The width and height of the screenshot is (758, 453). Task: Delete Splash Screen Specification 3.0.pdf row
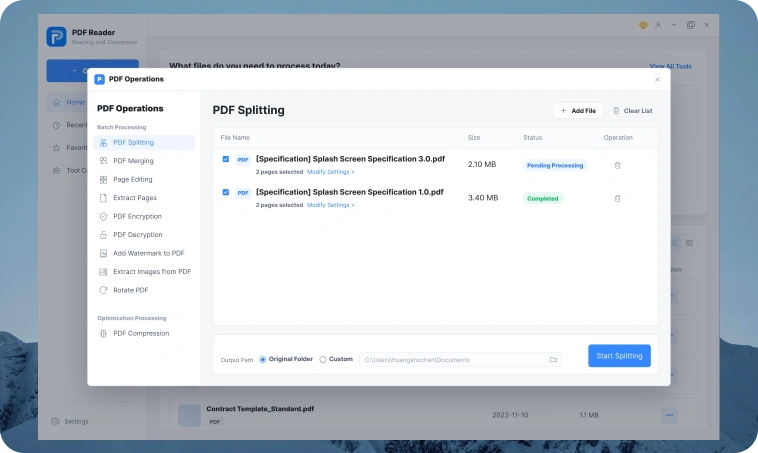pos(617,165)
